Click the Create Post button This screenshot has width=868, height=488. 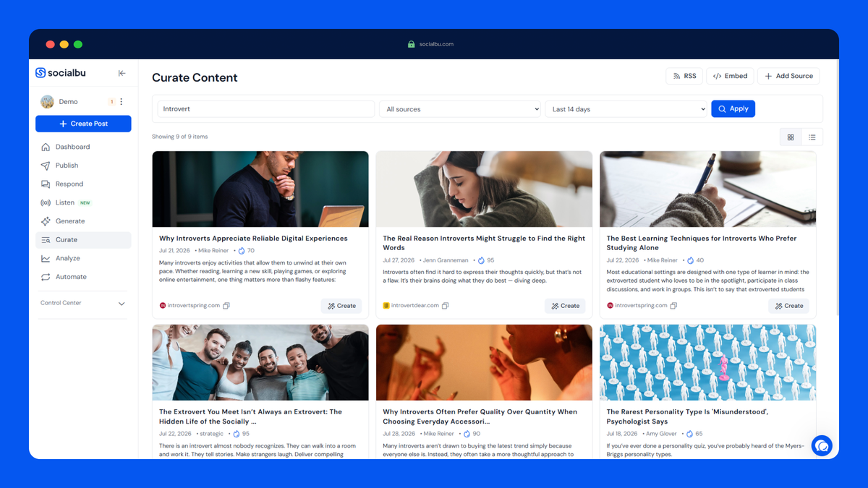point(83,124)
